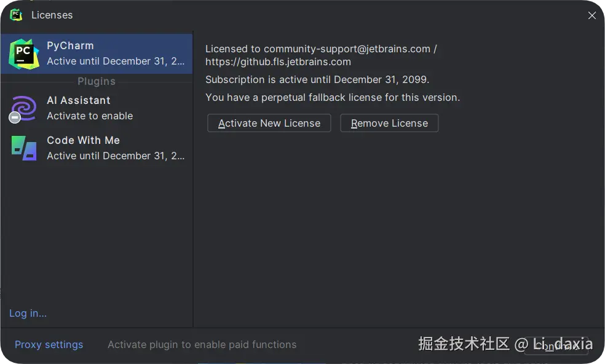Close the Licenses dialog
This screenshot has width=605, height=364.
tap(591, 15)
